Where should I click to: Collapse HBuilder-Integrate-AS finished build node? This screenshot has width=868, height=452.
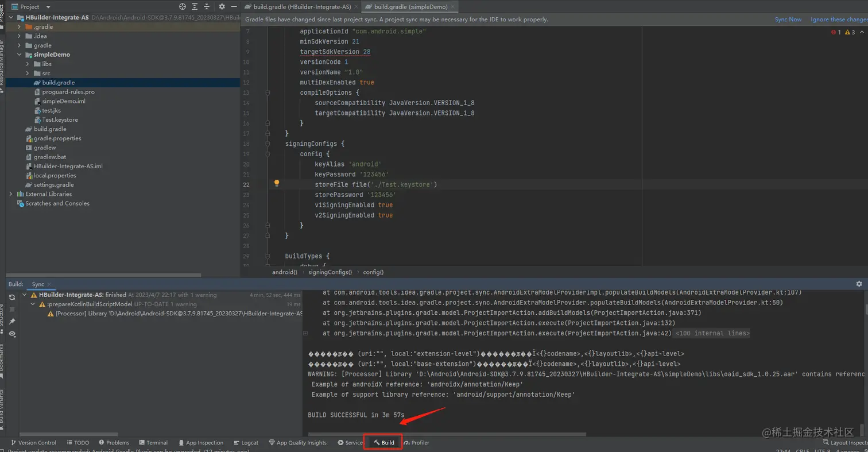point(24,295)
